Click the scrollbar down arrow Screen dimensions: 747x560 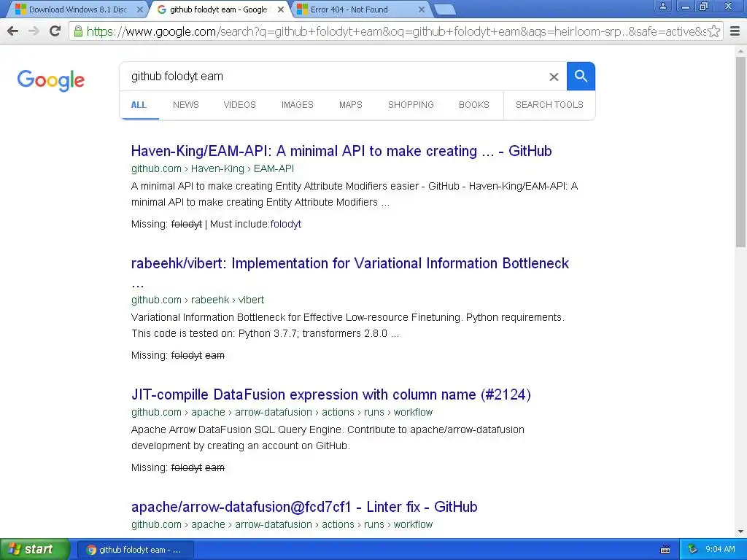pos(741,532)
